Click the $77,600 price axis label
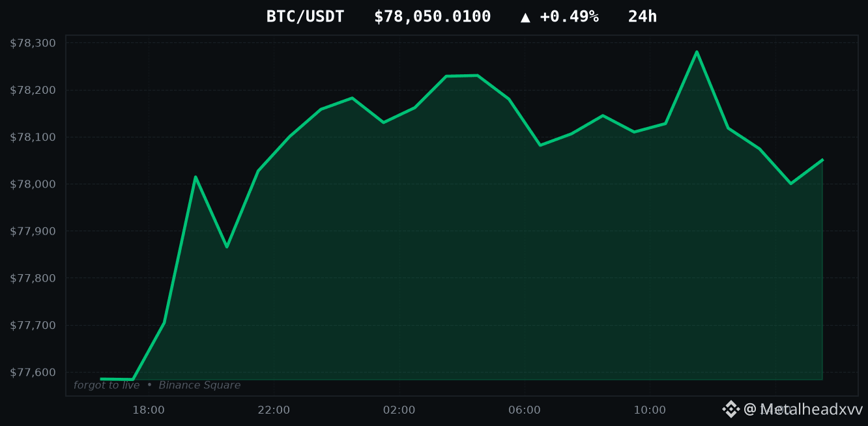 33,373
